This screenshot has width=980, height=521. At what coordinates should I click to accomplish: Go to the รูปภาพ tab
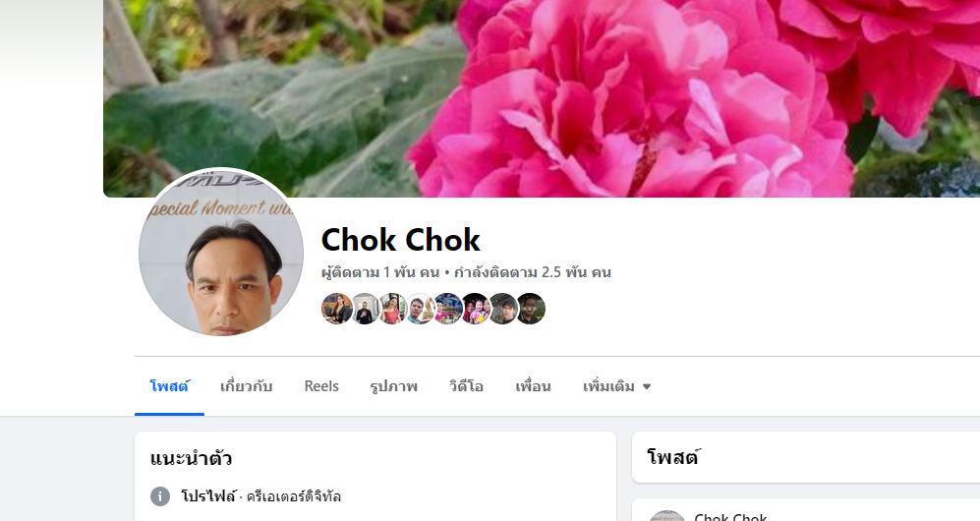[x=394, y=386]
